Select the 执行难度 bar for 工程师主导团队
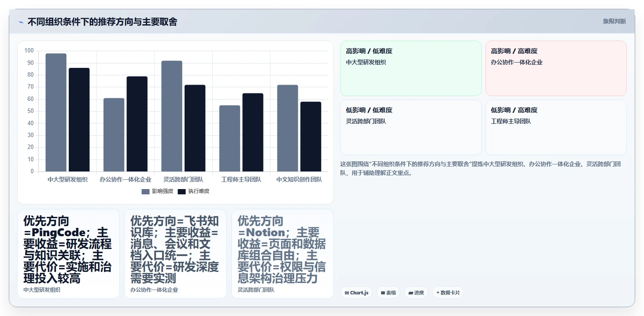 coord(253,132)
